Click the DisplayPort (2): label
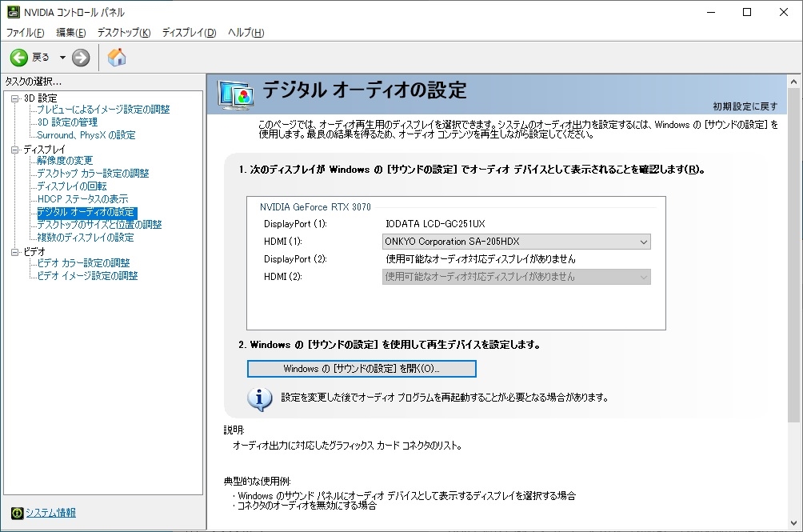 point(295,259)
